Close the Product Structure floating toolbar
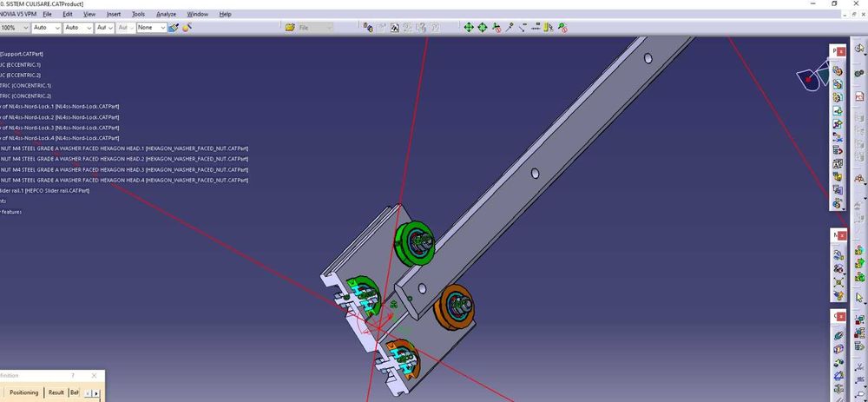 click(x=841, y=51)
